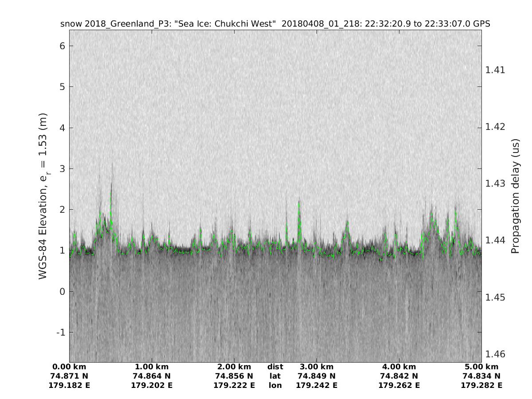Image resolution: width=532 pixels, height=399 pixels.
Task: Click the 3 tick label on elevation axis
Action: coord(62,168)
